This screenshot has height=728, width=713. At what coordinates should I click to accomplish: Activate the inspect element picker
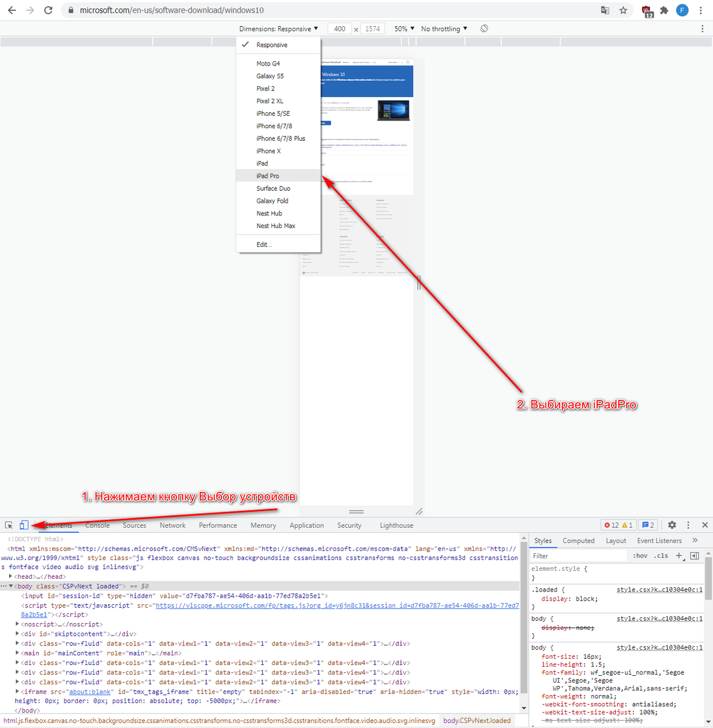(9, 525)
